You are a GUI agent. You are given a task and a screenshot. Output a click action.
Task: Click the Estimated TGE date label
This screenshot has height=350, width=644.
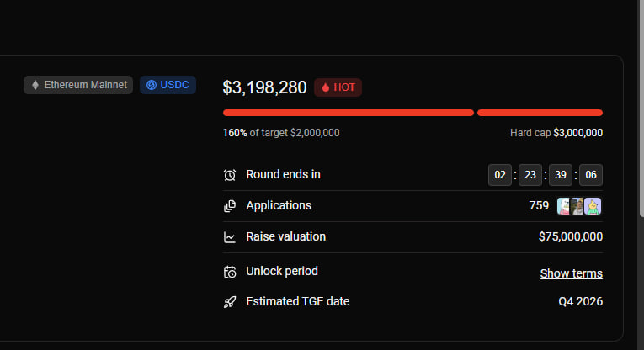click(x=298, y=301)
